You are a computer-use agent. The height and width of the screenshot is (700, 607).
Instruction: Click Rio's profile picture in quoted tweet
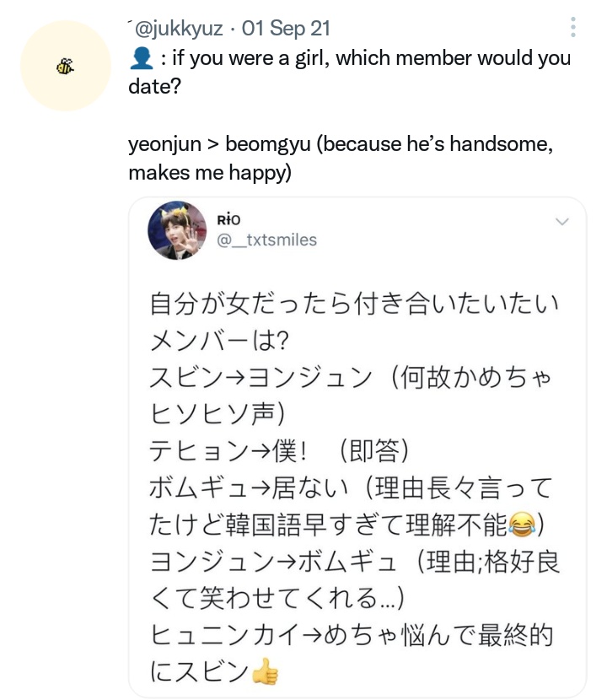coord(177,230)
